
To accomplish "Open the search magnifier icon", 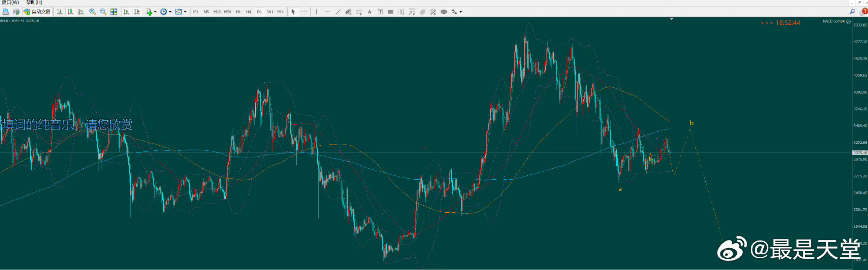I will coord(852,12).
